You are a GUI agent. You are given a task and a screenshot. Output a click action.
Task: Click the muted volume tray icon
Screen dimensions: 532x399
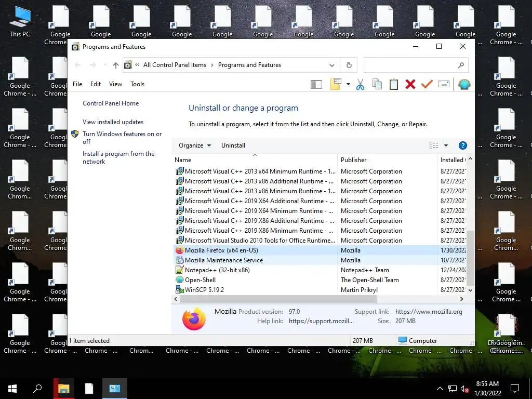(x=464, y=389)
